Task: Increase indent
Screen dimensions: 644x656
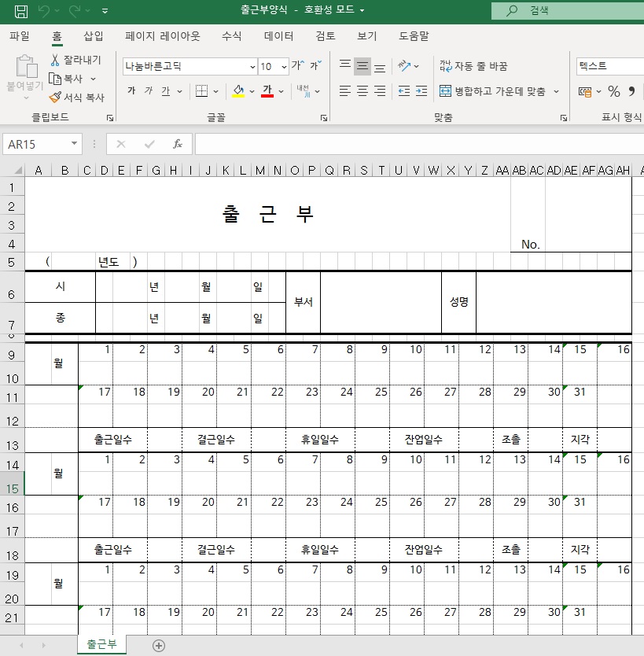Action: pyautogui.click(x=421, y=90)
